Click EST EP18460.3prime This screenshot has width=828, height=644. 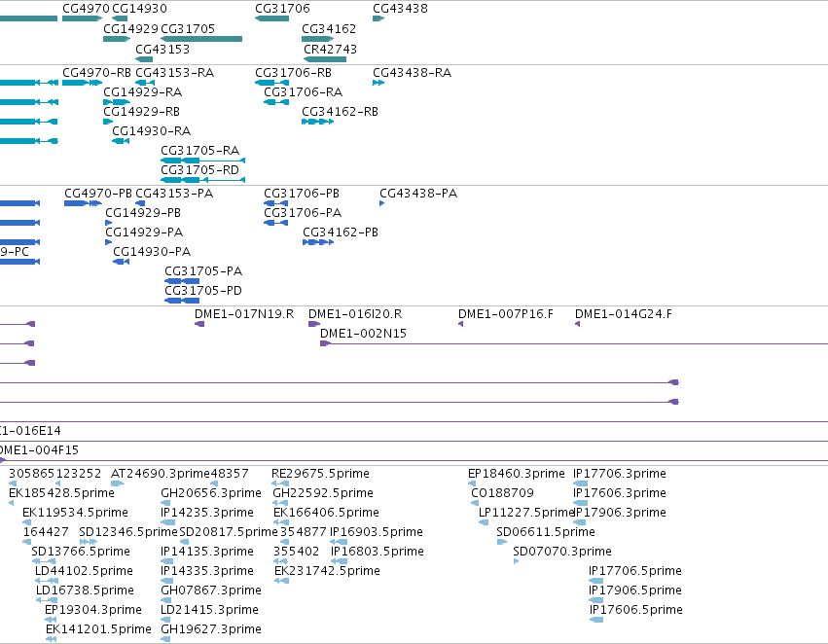tap(472, 483)
